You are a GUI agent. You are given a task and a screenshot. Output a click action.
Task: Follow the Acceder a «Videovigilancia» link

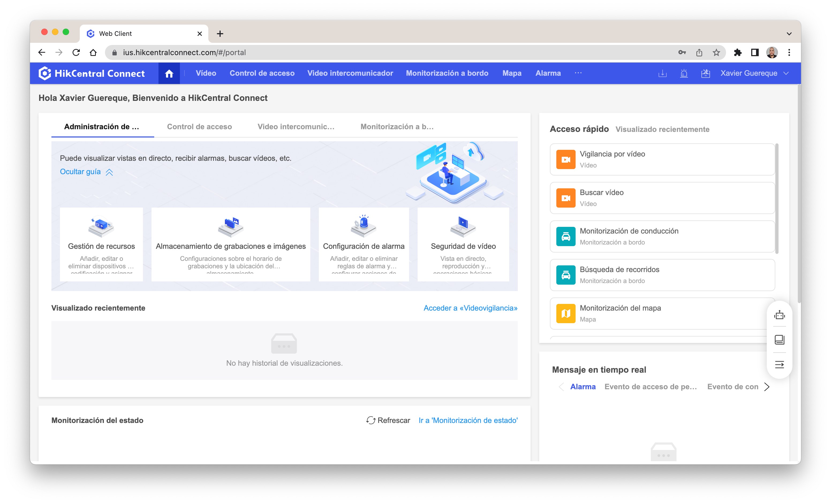[x=470, y=308]
